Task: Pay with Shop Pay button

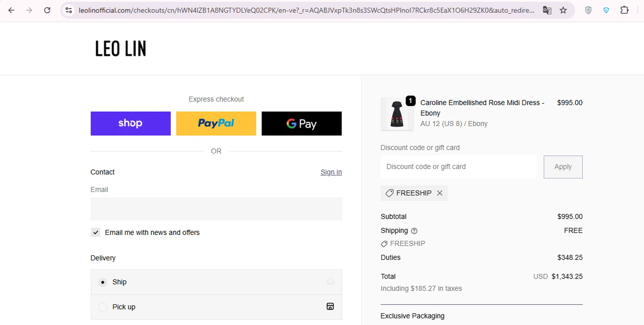Action: (x=131, y=123)
